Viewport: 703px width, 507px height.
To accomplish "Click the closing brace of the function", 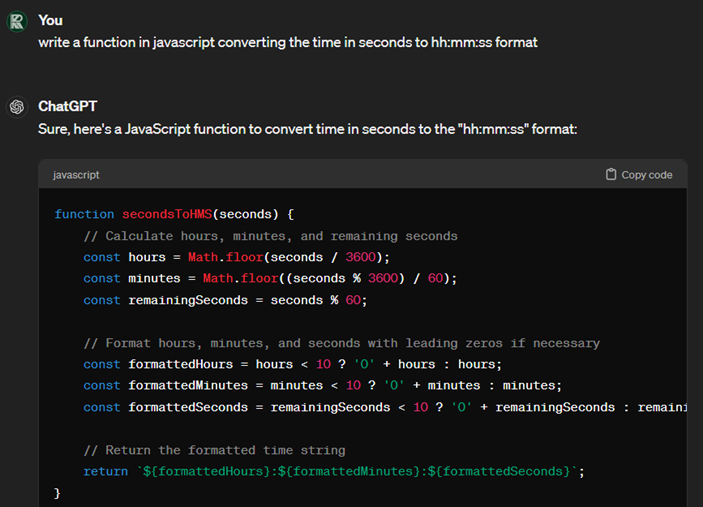I will coord(57,493).
